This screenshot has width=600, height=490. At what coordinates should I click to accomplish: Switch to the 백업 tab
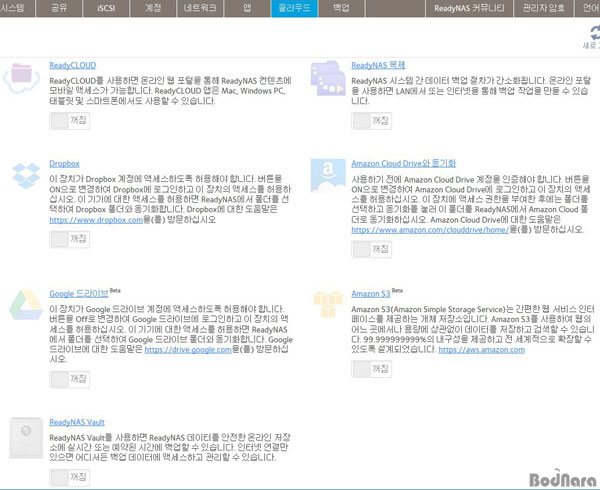[x=341, y=8]
